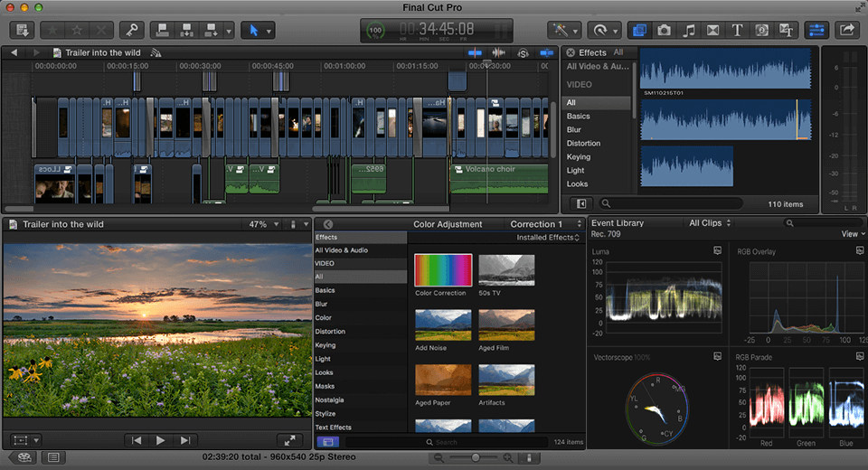Open the Generators browser icon
868x470 pixels.
(x=761, y=30)
